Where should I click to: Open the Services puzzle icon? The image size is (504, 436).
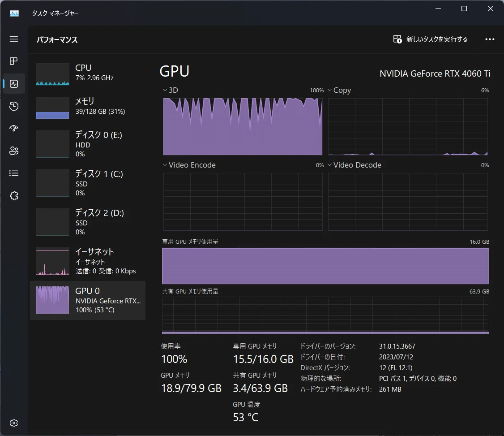(14, 196)
